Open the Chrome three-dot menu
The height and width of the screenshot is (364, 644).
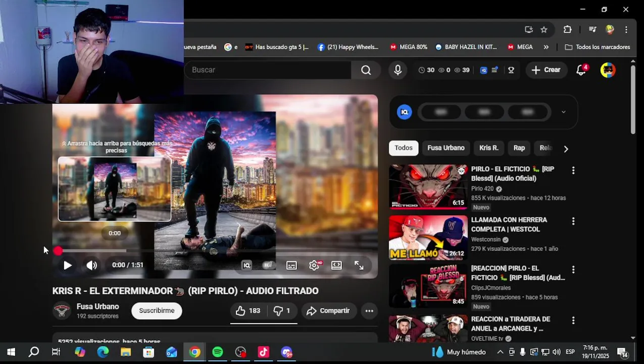pos(626,29)
